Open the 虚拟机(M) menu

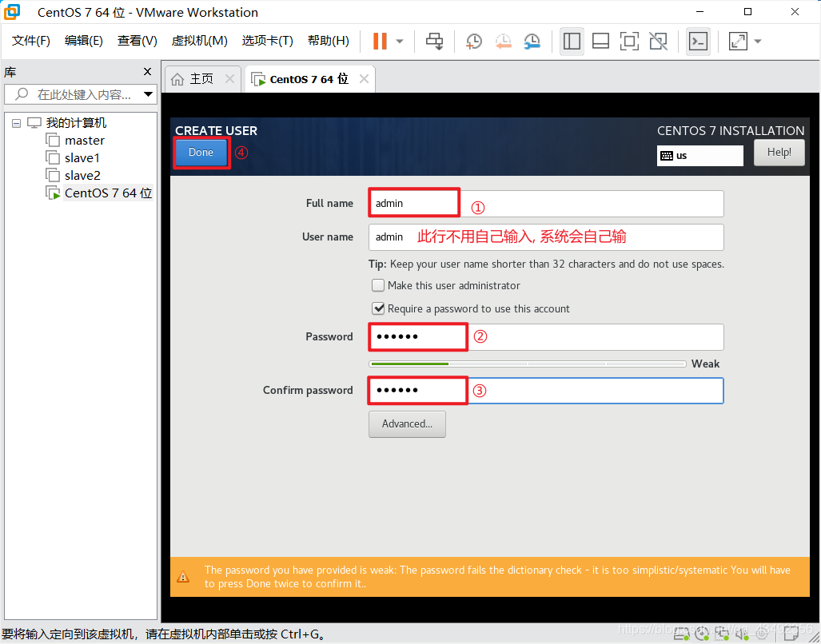coord(200,41)
